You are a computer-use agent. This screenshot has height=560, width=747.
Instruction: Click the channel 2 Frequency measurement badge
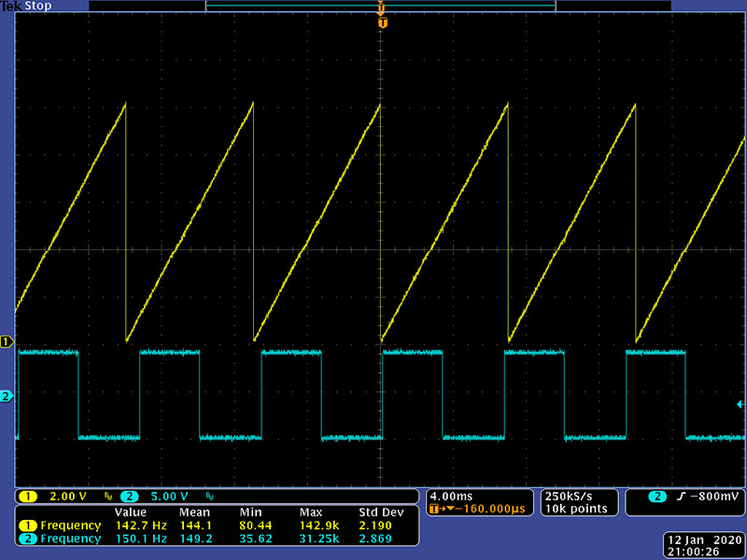pos(28,539)
